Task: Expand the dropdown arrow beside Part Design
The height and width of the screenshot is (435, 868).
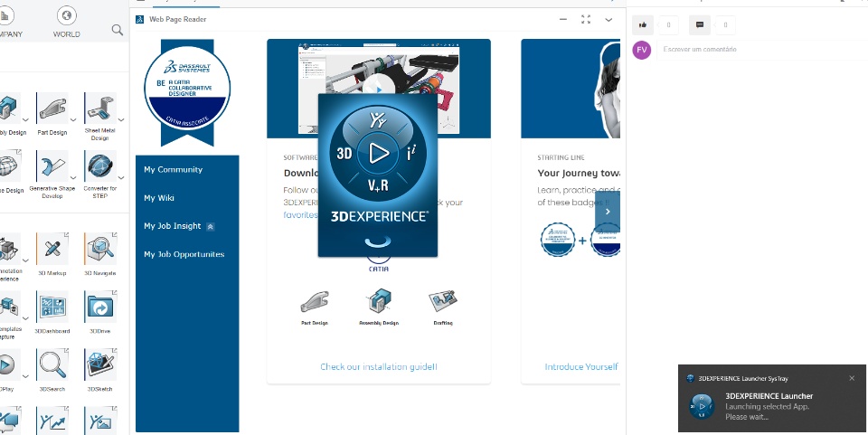Action: [x=73, y=119]
